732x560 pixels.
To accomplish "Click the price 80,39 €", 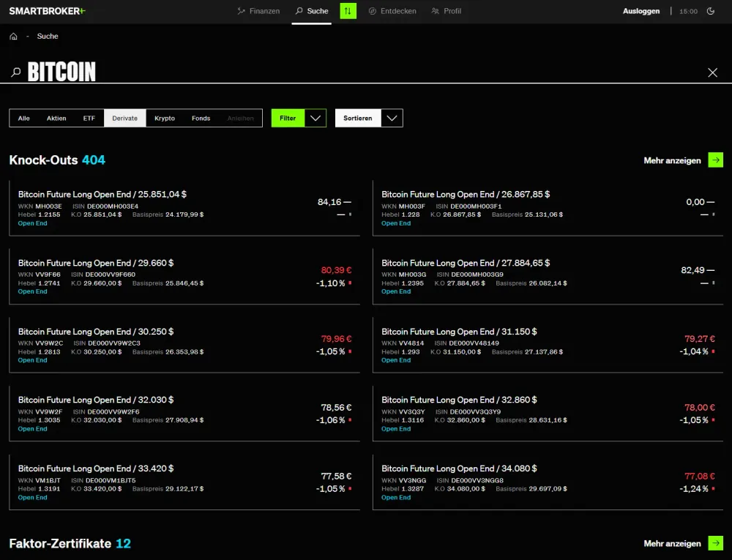I will click(x=336, y=270).
